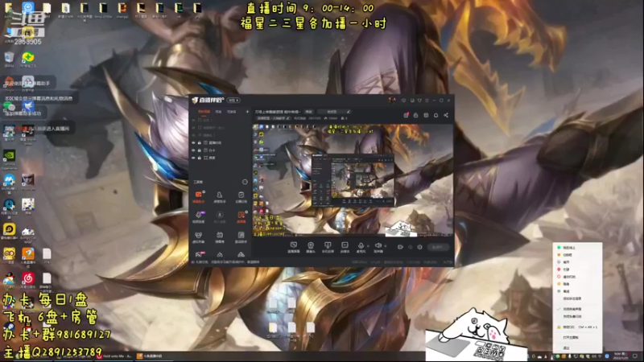Unlock the 办卡 source layer
The height and width of the screenshot is (362, 644).
200,150
